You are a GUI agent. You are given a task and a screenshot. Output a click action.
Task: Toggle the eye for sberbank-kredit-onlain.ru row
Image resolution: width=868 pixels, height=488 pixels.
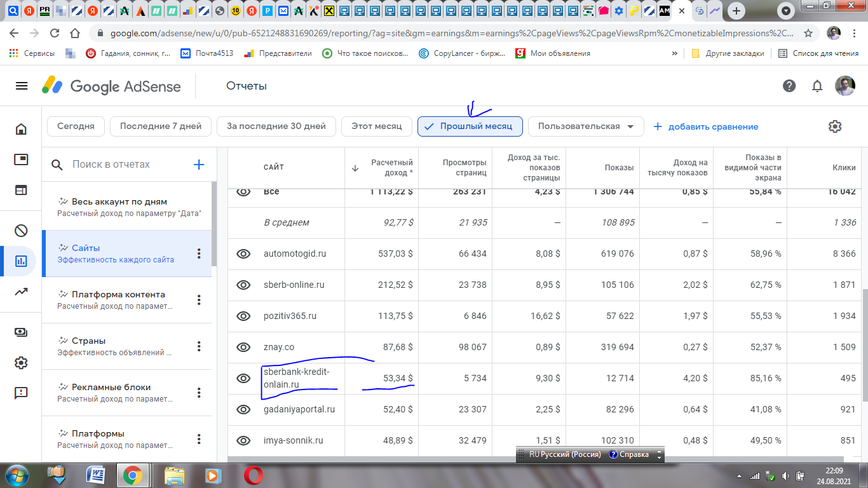(x=243, y=378)
